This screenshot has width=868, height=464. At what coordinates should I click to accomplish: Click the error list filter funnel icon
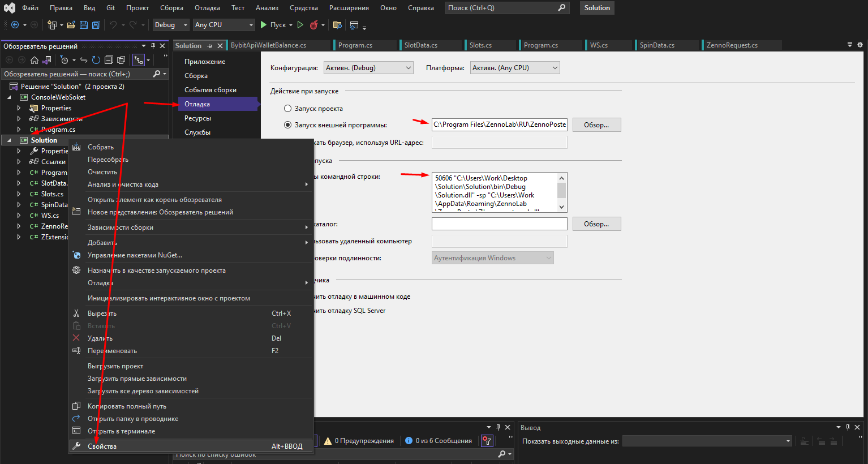pyautogui.click(x=487, y=441)
